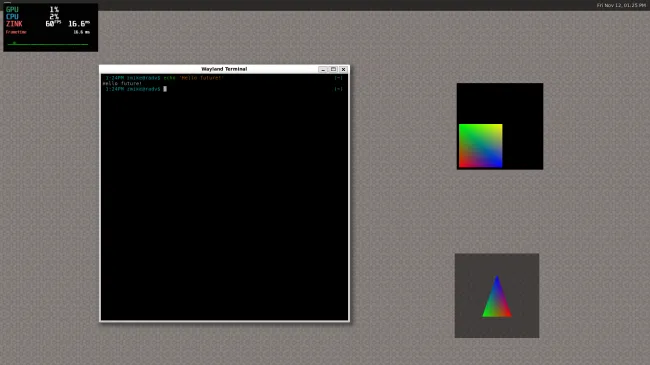
Task: Click the rainbow gradient square
Action: [480, 146]
